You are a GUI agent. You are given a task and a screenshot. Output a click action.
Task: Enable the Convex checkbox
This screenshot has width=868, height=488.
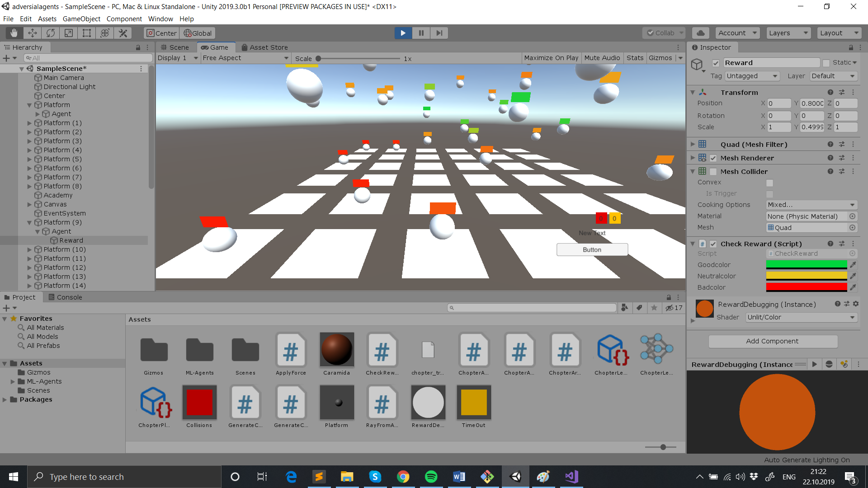coord(769,183)
